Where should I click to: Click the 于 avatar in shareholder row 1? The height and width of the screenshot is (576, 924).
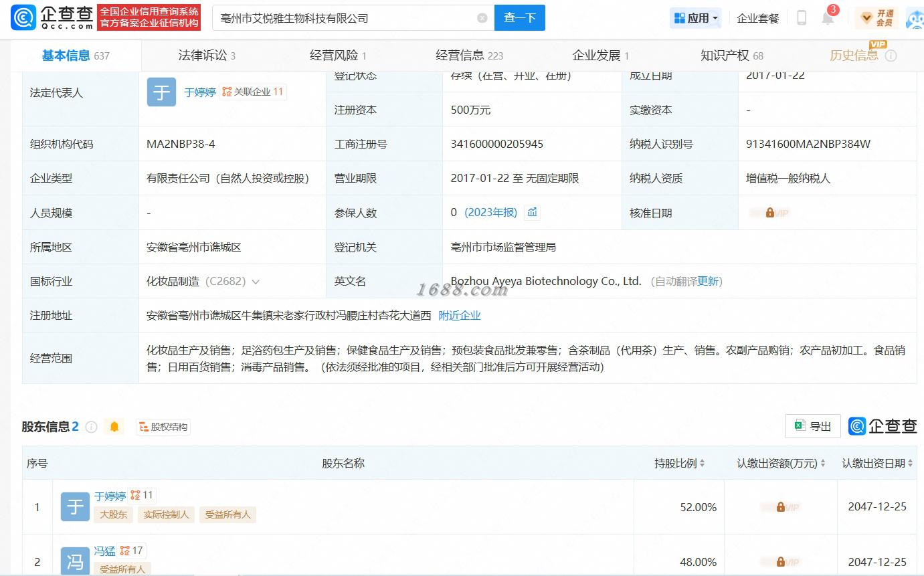[x=75, y=507]
